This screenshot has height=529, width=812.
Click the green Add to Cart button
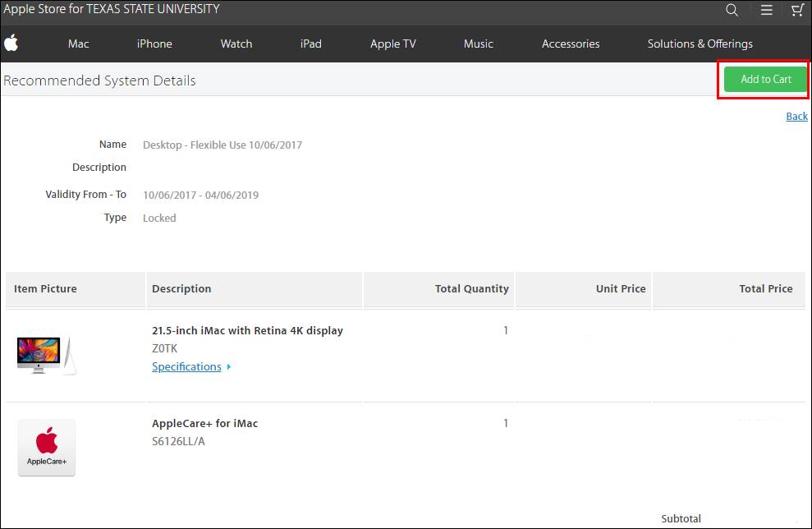coord(765,80)
